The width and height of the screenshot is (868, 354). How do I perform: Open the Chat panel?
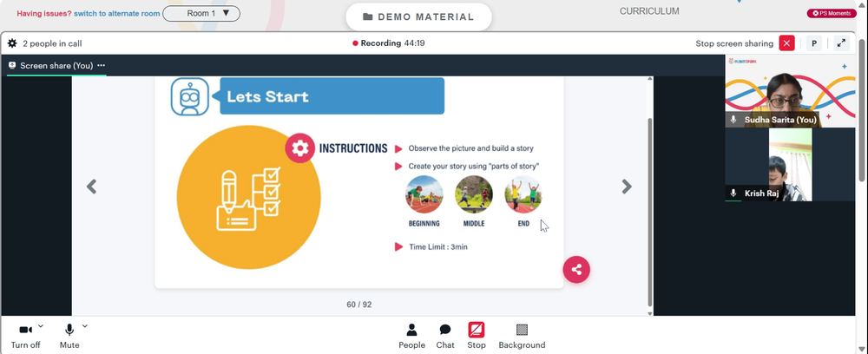[445, 337]
